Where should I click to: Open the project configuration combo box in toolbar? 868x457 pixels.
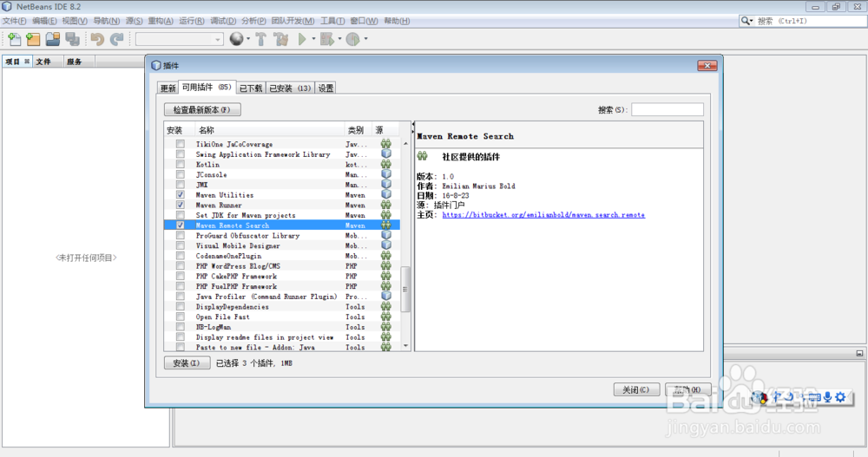point(180,39)
